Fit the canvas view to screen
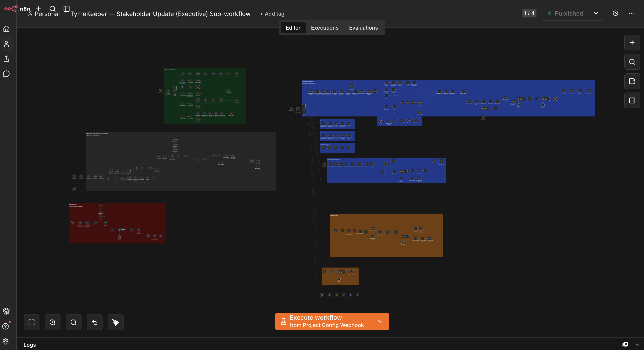The width and height of the screenshot is (644, 350). 32,322
